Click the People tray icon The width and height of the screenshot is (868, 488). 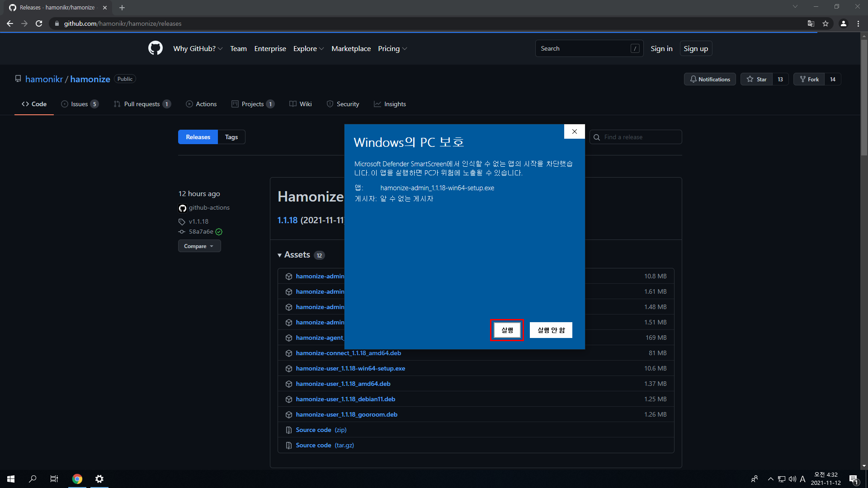[755, 479]
